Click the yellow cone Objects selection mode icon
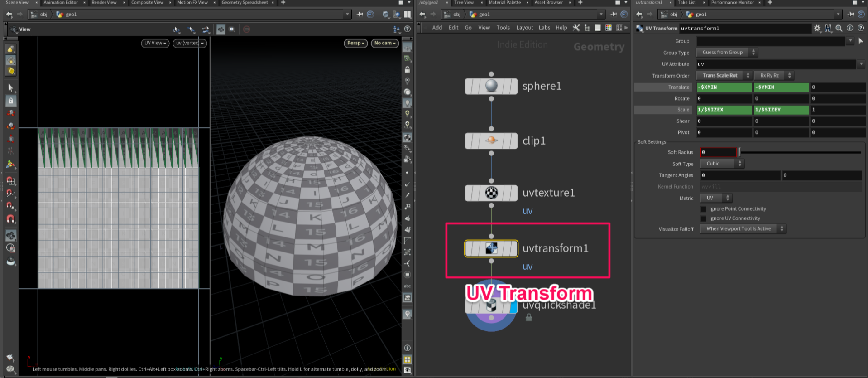This screenshot has width=868, height=378. (x=11, y=49)
